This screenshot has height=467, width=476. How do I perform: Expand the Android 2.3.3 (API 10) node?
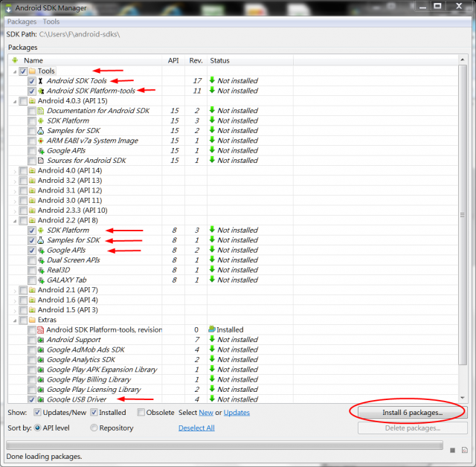(15, 211)
